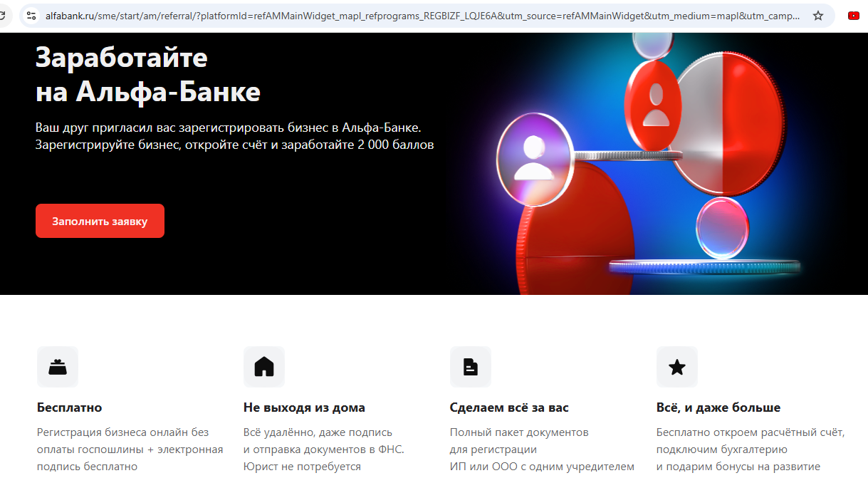Image resolution: width=868 pixels, height=478 pixels.
Task: Open the YouTube shortcut icon at top right
Action: (x=854, y=15)
